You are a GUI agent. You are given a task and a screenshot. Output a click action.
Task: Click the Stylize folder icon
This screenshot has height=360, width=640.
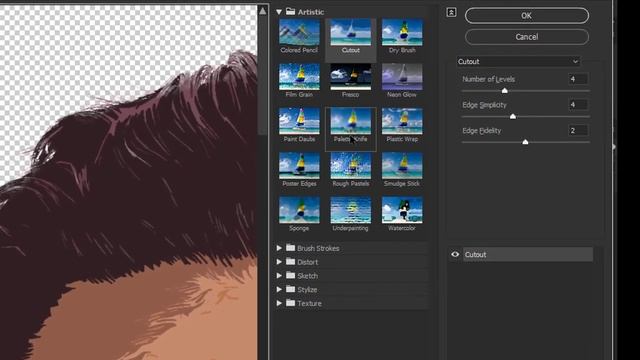click(291, 289)
